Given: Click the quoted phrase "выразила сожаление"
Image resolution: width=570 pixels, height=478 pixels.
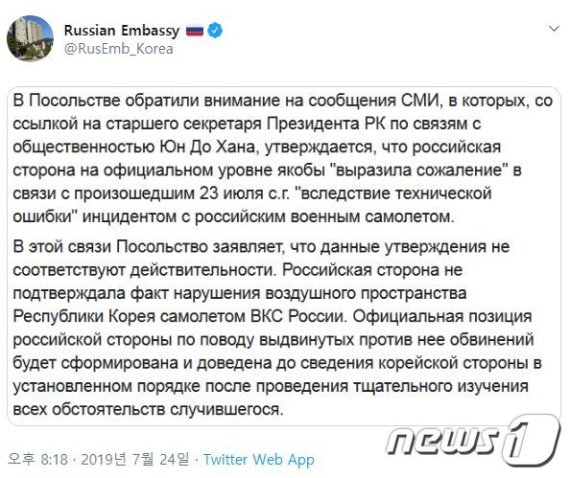Looking at the screenshot, I should [419, 170].
